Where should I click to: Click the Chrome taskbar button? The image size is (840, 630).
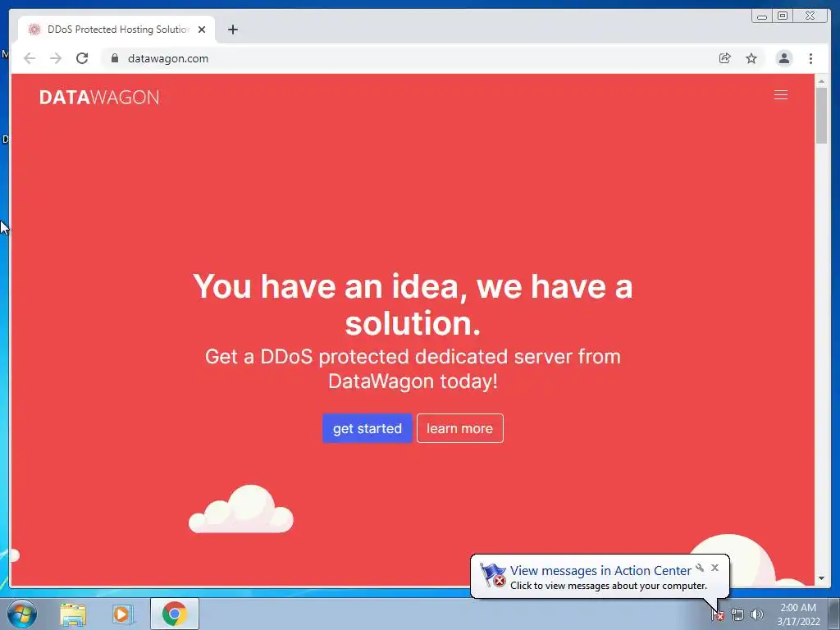(174, 614)
